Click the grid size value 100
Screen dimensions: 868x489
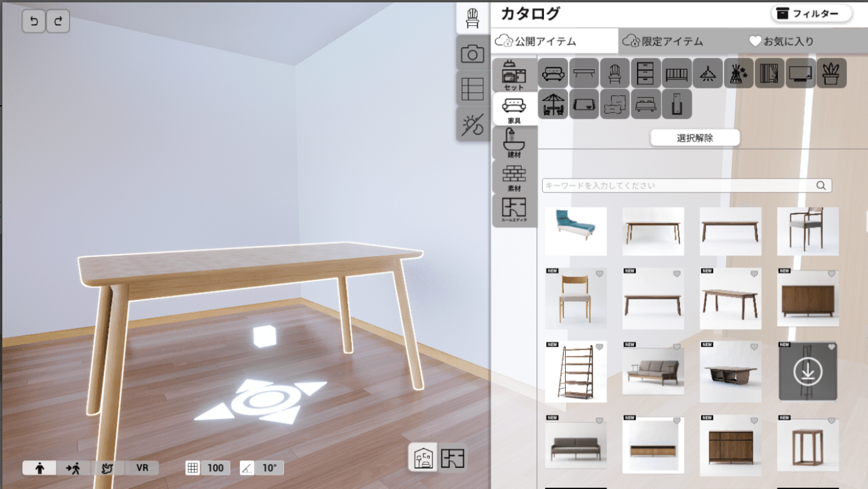(215, 468)
